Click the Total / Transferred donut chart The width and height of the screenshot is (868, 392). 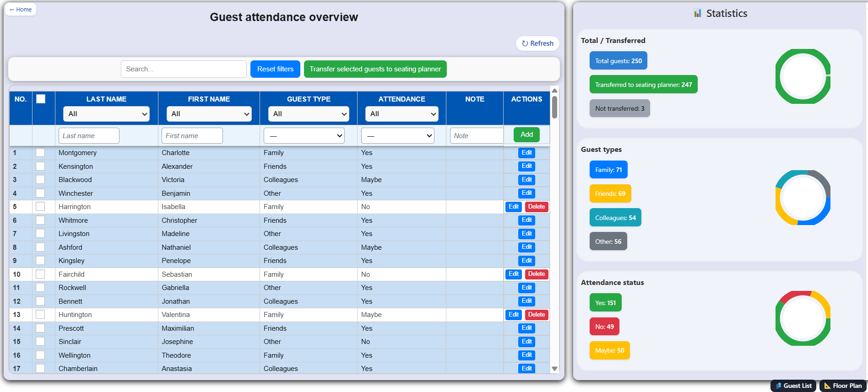[803, 76]
